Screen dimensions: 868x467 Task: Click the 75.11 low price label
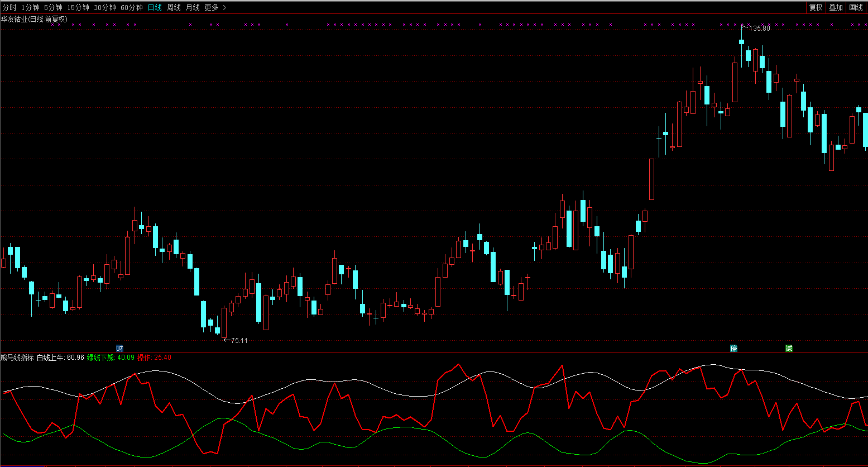tap(239, 340)
